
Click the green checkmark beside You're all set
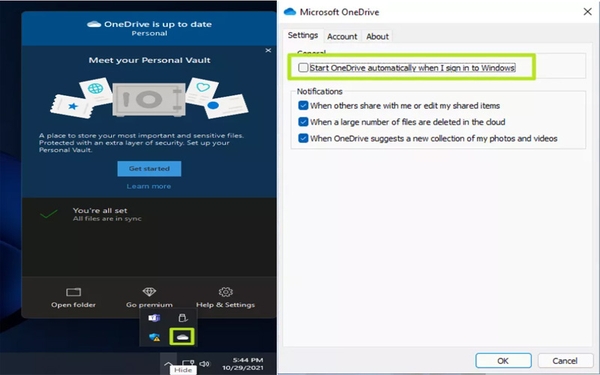[49, 214]
